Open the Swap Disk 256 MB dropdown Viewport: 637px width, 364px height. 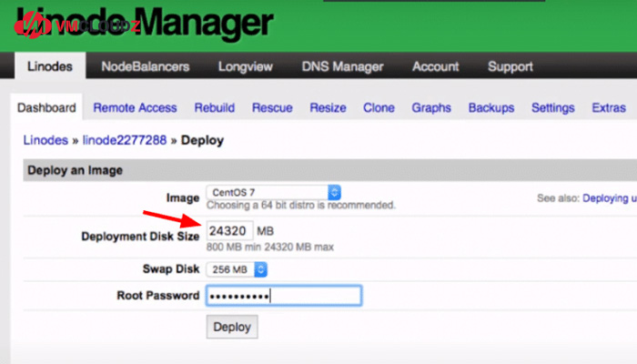click(237, 269)
